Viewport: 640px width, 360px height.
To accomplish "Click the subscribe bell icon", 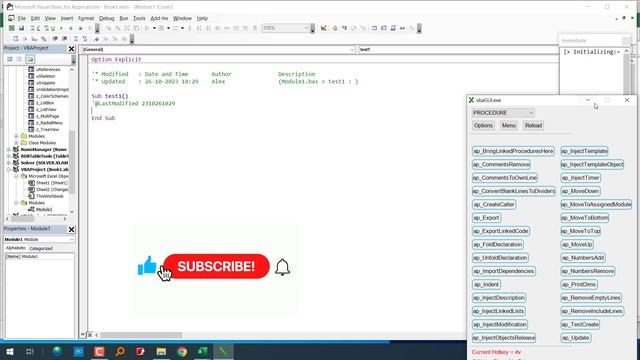I will point(282,267).
